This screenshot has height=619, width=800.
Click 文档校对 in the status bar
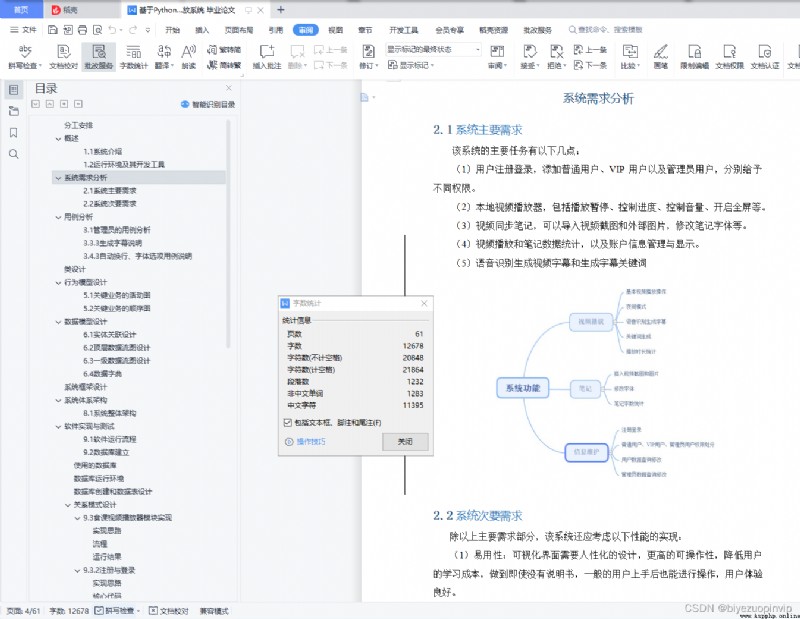(169, 610)
